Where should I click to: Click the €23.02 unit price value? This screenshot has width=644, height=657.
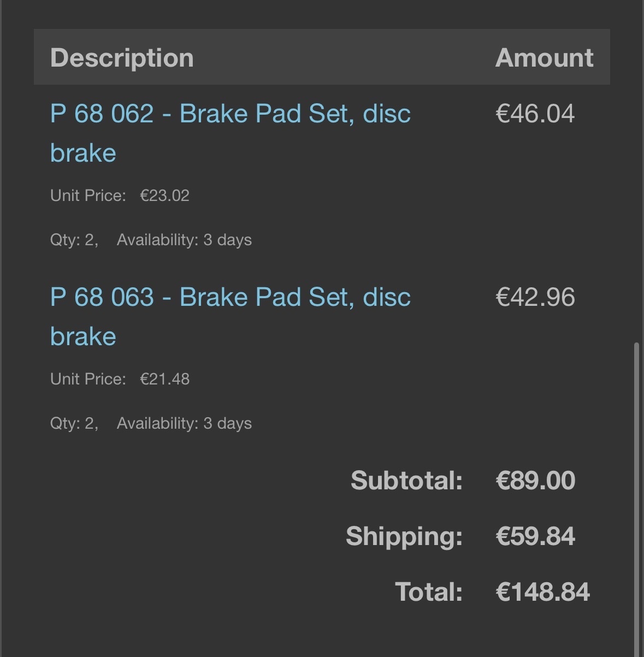tap(164, 196)
